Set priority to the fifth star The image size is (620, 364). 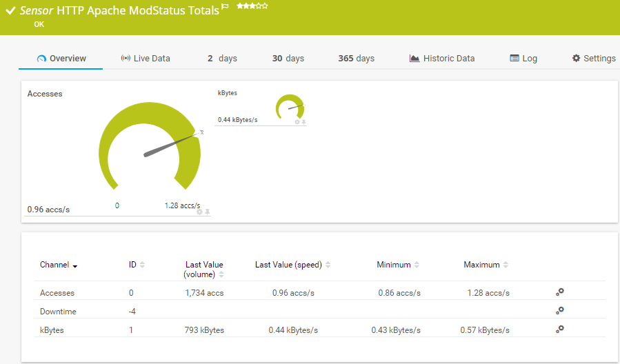pyautogui.click(x=265, y=6)
